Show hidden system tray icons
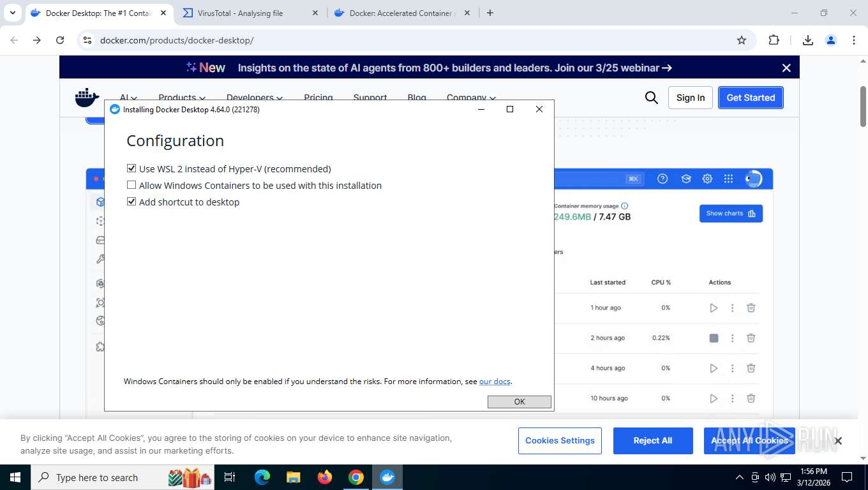This screenshot has height=490, width=868. 740,477
